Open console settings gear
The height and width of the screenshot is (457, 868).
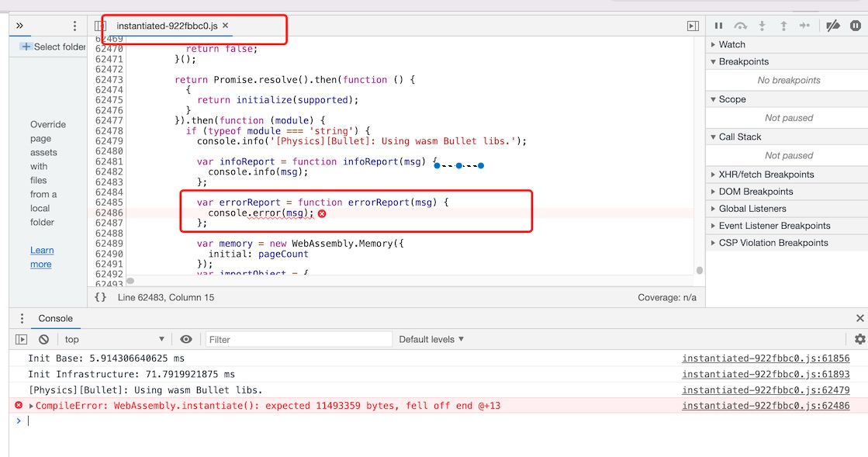pos(859,339)
